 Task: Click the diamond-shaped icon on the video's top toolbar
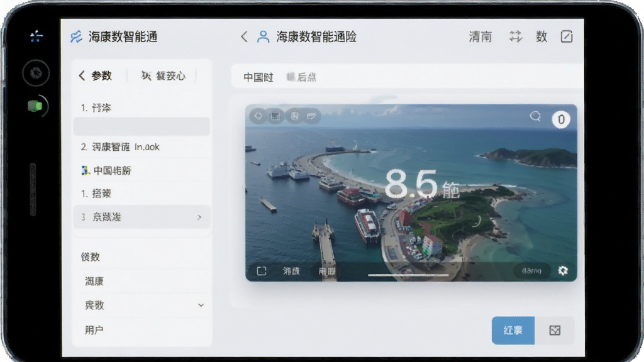pos(258,116)
